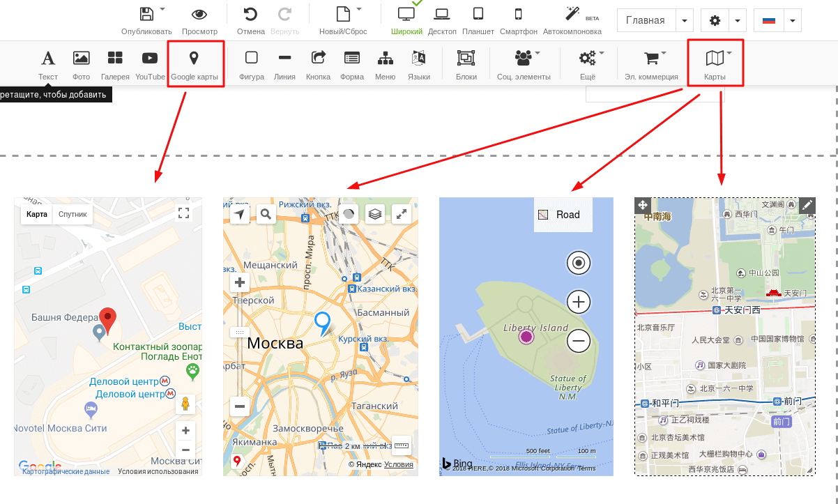Zoom out on the Yandex map
The width and height of the screenshot is (838, 504).
[240, 406]
